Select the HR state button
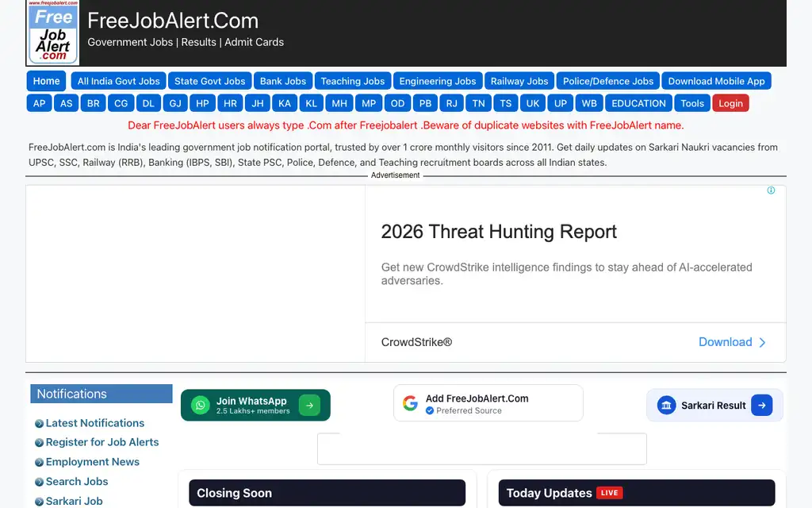The height and width of the screenshot is (508, 812). point(231,103)
